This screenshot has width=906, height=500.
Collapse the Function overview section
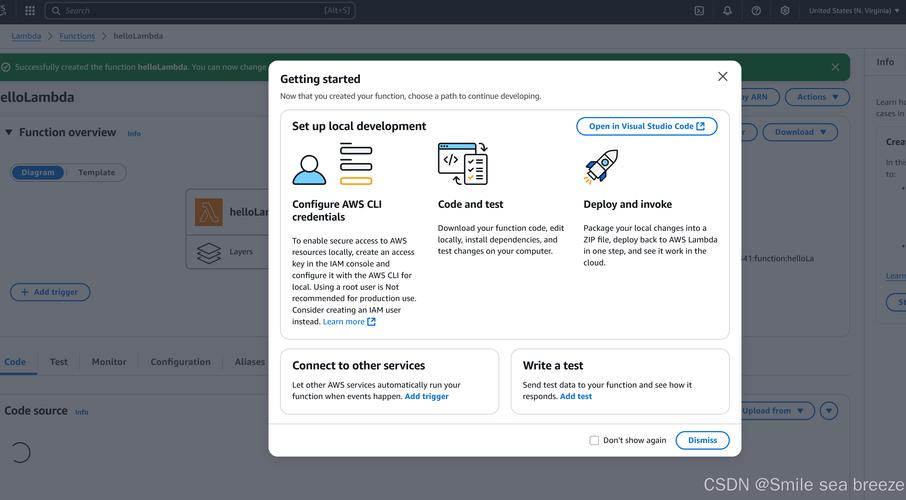pos(9,132)
